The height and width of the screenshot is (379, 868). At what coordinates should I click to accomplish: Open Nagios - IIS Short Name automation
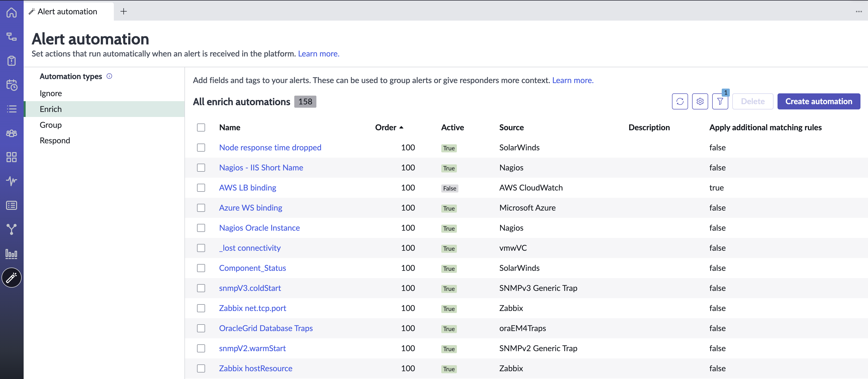(x=261, y=168)
